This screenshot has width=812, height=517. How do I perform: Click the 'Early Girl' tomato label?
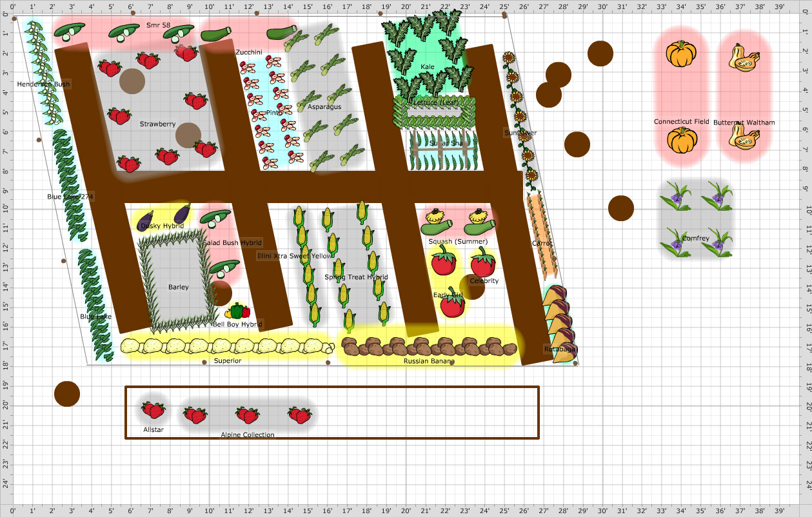[x=448, y=295]
